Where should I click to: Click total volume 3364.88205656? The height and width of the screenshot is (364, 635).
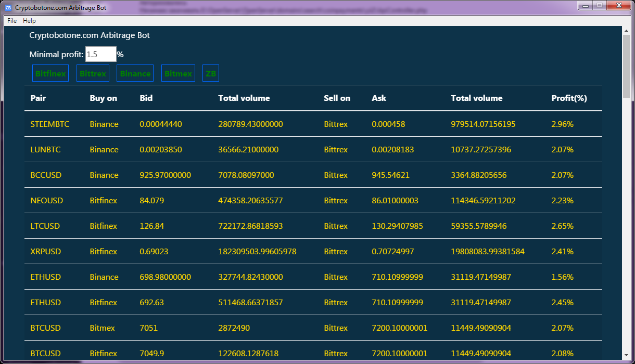[479, 175]
